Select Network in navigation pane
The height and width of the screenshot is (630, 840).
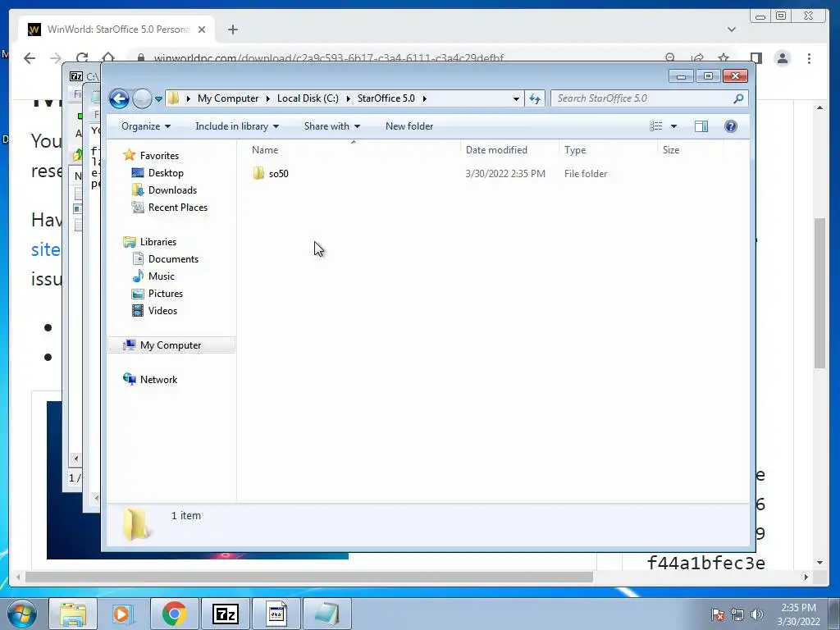point(158,380)
